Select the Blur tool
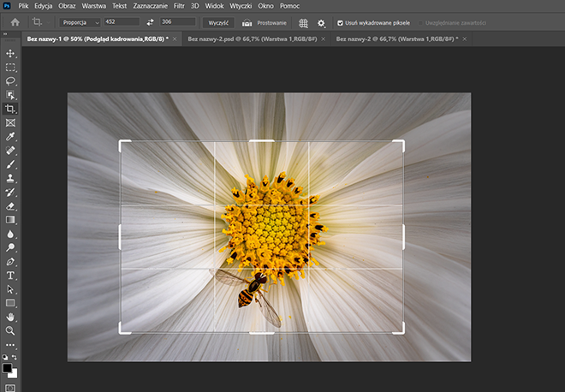 click(x=10, y=234)
